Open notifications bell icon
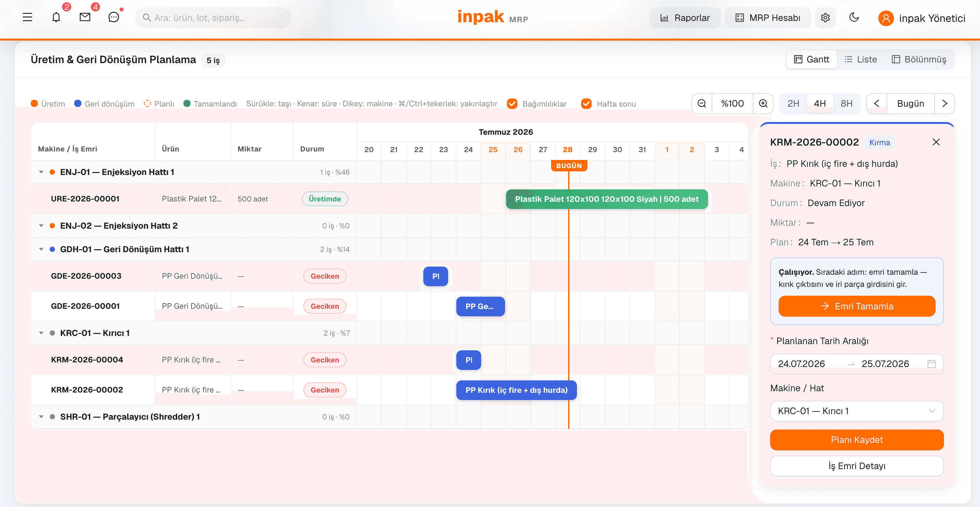980x507 pixels. click(x=56, y=18)
